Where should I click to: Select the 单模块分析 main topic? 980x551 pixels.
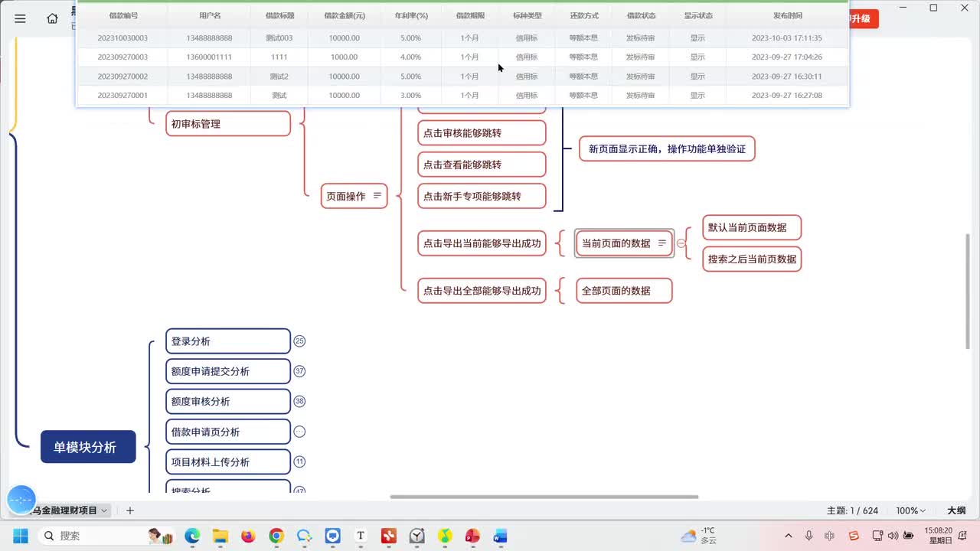(x=88, y=447)
